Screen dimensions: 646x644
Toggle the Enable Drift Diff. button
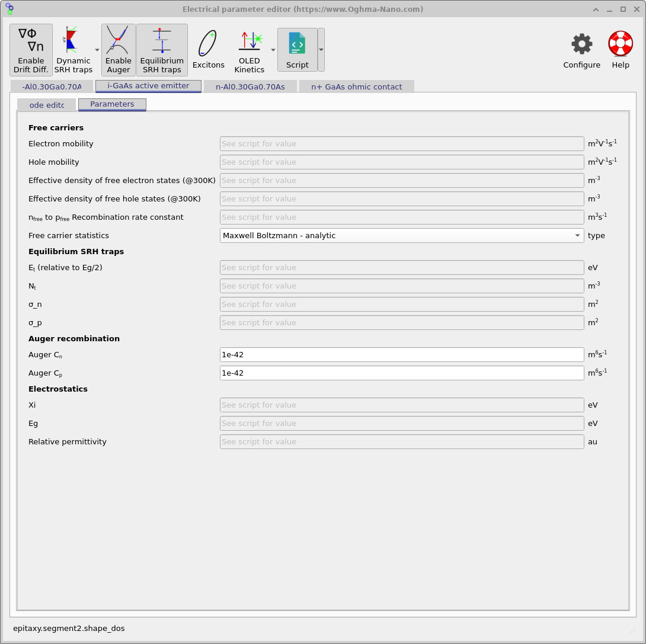(x=31, y=50)
